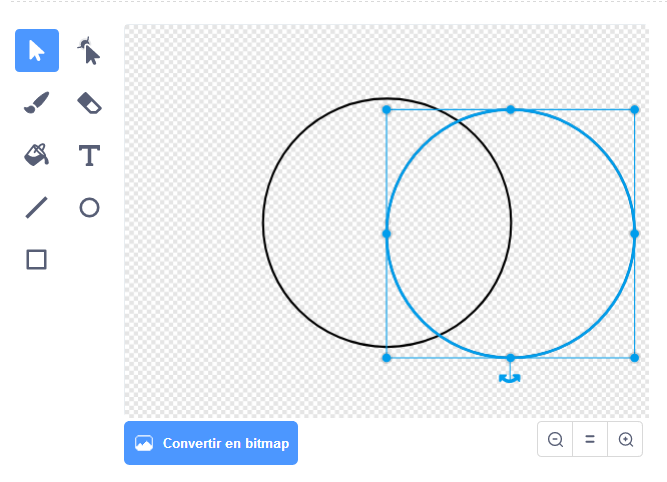Viewport: 667px width, 482px height.
Task: Select the arrow Select tool
Action: tap(37, 51)
